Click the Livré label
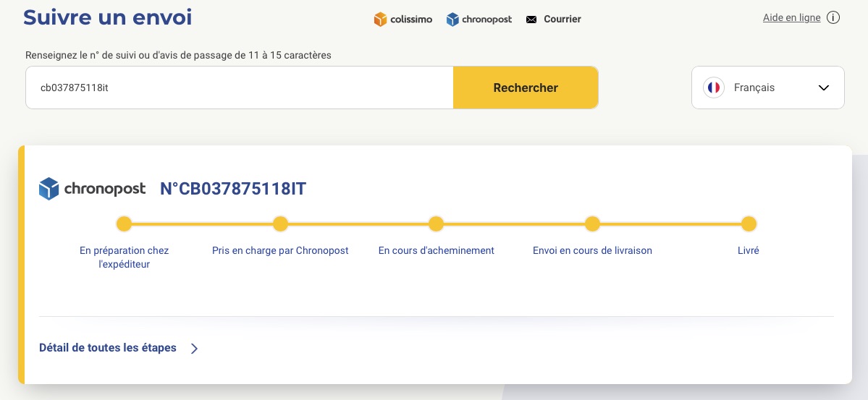868x400 pixels. click(x=749, y=250)
